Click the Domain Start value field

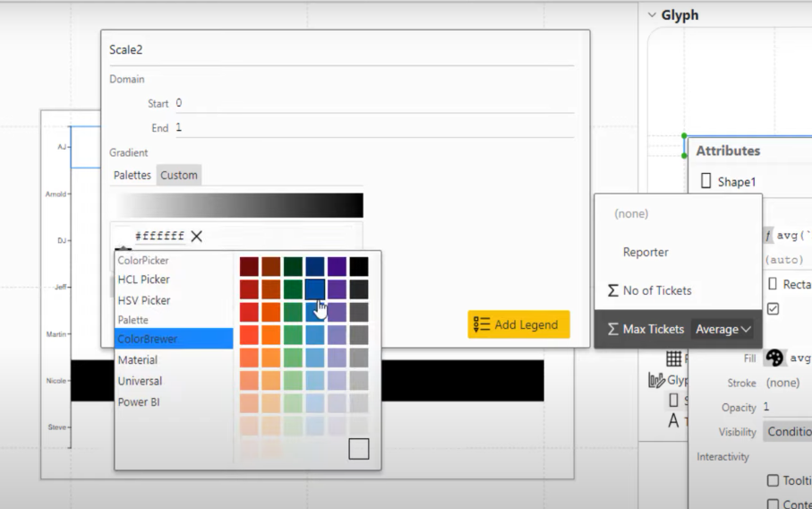click(374, 103)
